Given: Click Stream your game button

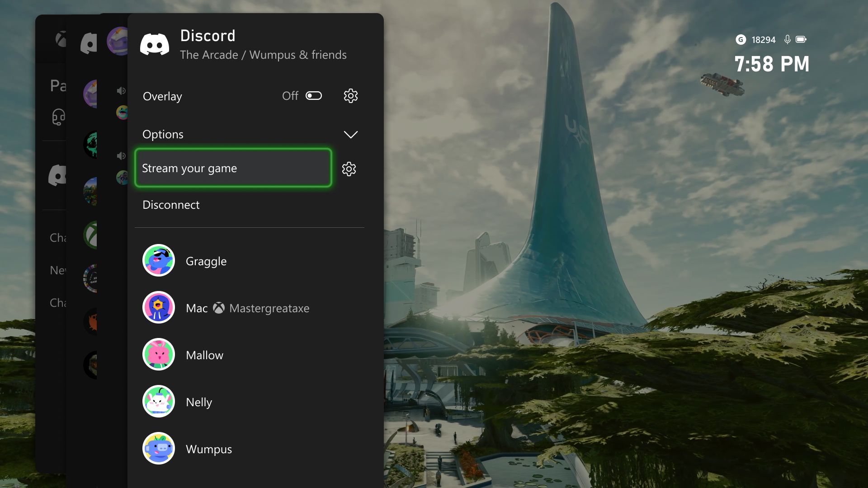Looking at the screenshot, I should (232, 168).
